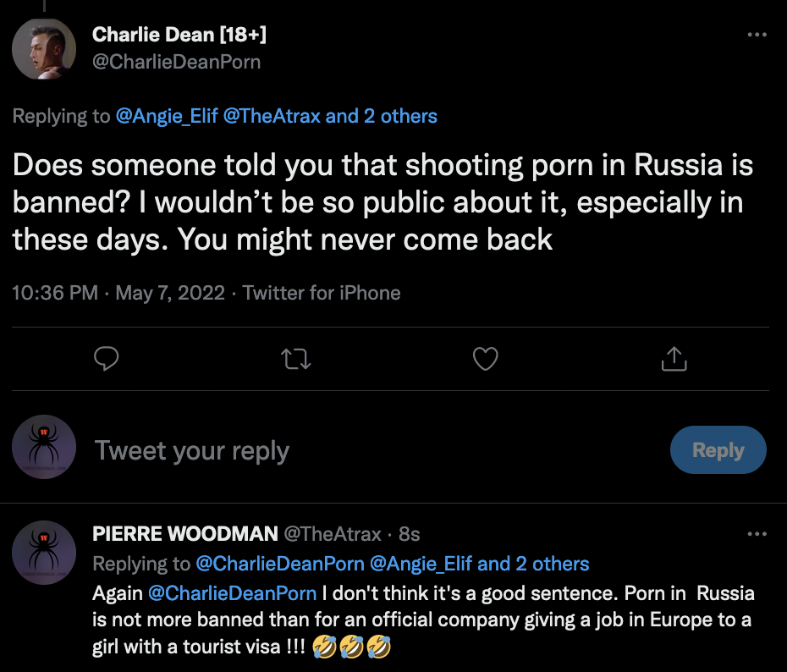Image resolution: width=787 pixels, height=672 pixels.
Task: Open the PIERRE WOODMAN profile name
Action: click(x=184, y=534)
